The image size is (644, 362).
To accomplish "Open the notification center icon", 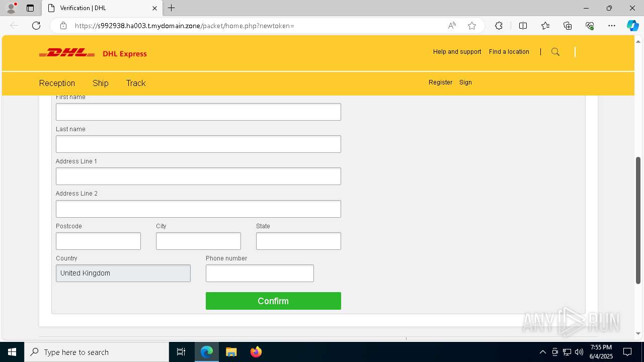I will [627, 352].
